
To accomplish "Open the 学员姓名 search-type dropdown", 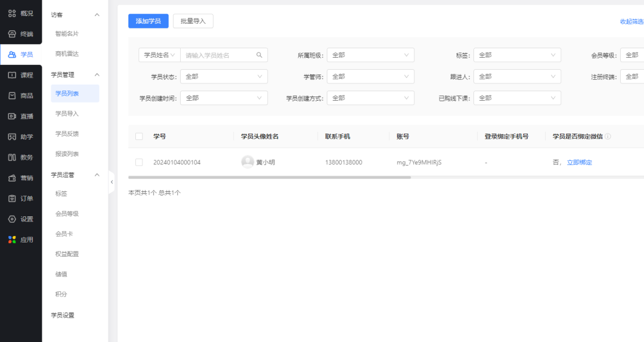I will click(x=159, y=55).
